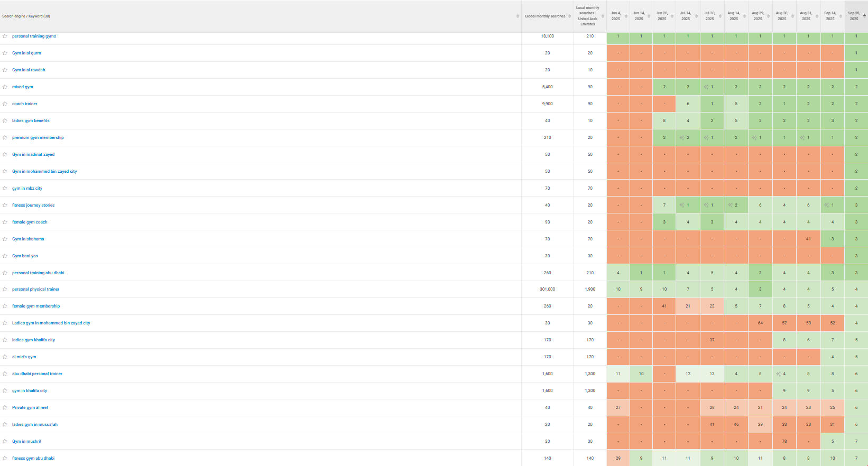Click rank 64 cell in Ladies gym MBZ row
Image resolution: width=868 pixels, height=466 pixels.
click(x=760, y=323)
